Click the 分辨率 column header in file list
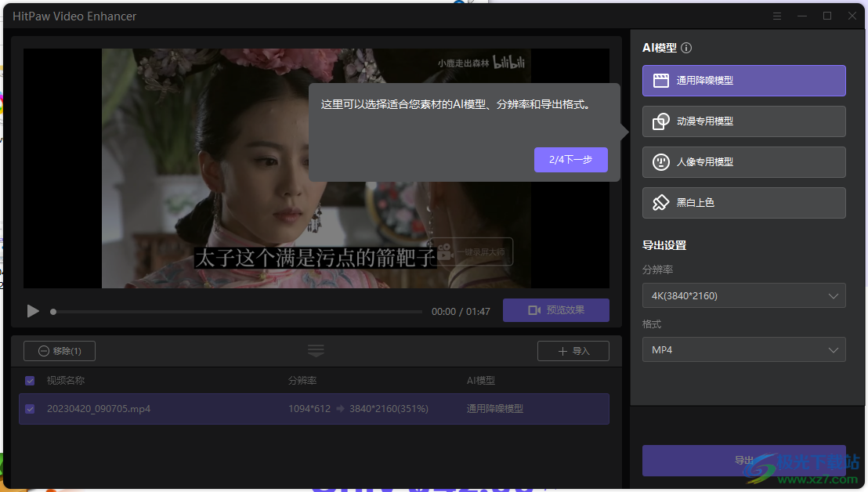Screen dimensions: 868x492 [302, 381]
